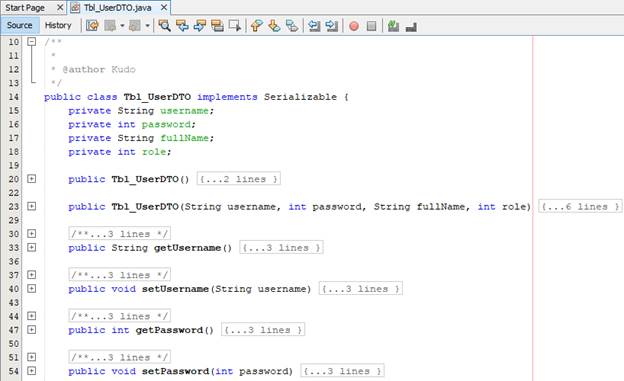This screenshot has width=624, height=381.
Task: Click the '{...2 lines }' folded block
Action: pyautogui.click(x=239, y=179)
